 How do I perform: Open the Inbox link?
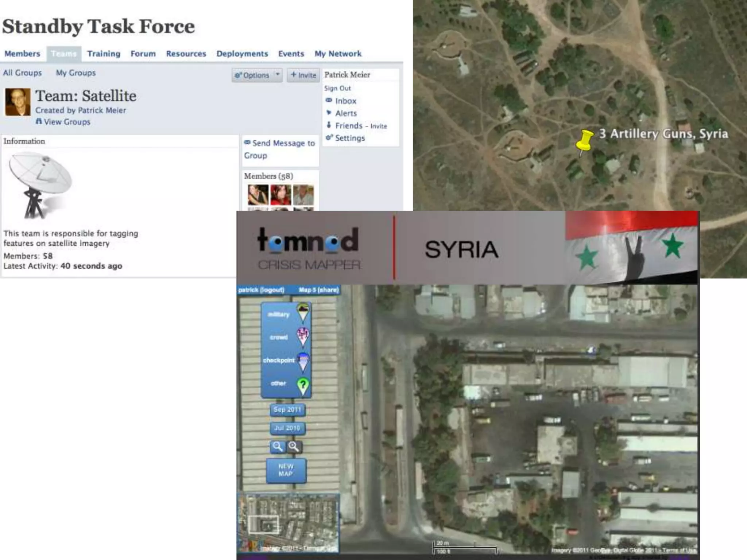click(345, 101)
